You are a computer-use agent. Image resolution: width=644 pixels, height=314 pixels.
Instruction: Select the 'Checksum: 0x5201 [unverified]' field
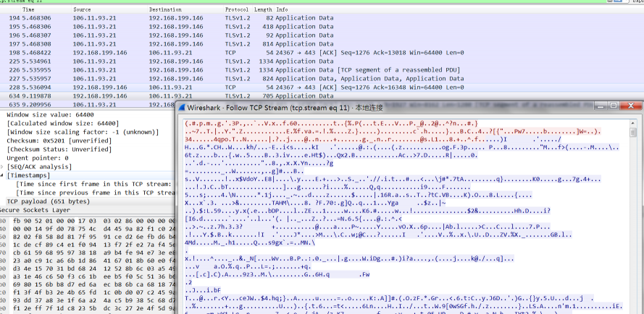[59, 141]
